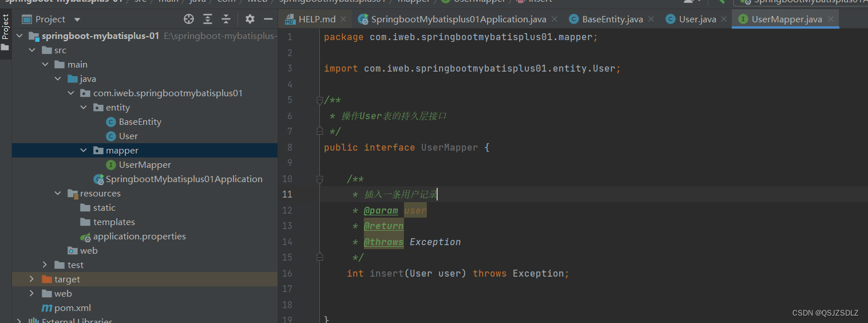Collapse the entity package
The width and height of the screenshot is (868, 323).
click(83, 108)
